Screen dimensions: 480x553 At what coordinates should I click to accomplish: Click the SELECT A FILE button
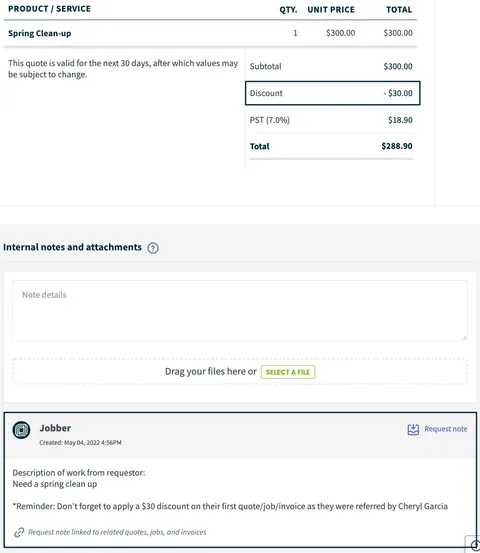288,372
